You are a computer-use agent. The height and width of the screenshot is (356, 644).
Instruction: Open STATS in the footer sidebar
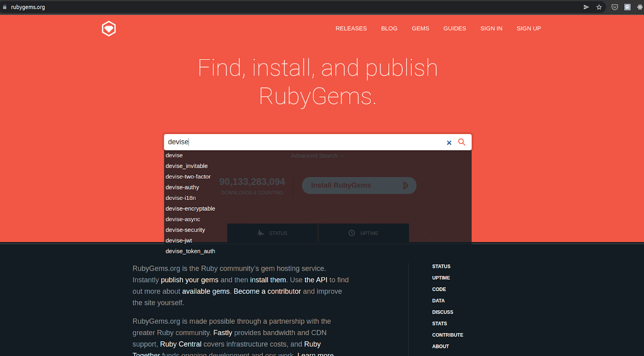point(440,323)
